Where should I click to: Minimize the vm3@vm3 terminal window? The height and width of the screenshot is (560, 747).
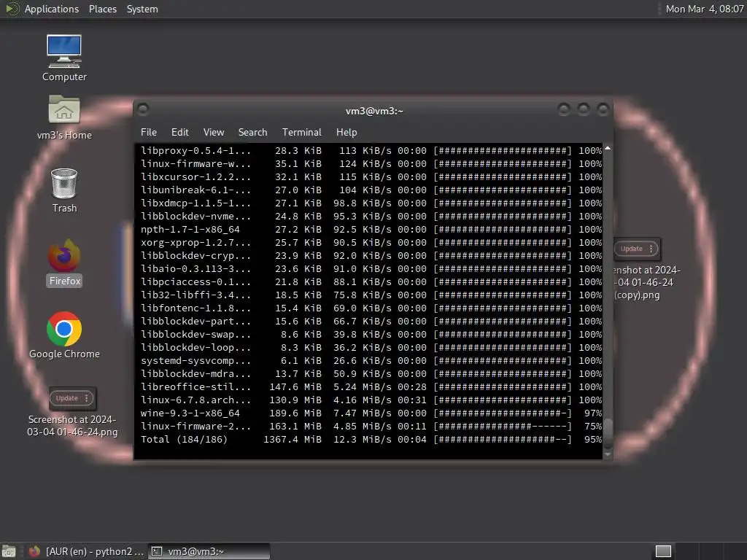click(x=564, y=110)
